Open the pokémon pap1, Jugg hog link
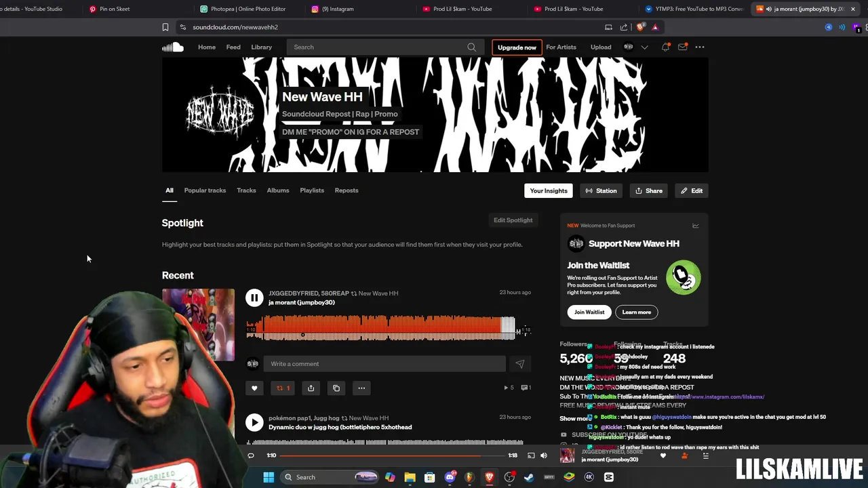Viewport: 868px width, 488px height. click(x=304, y=418)
